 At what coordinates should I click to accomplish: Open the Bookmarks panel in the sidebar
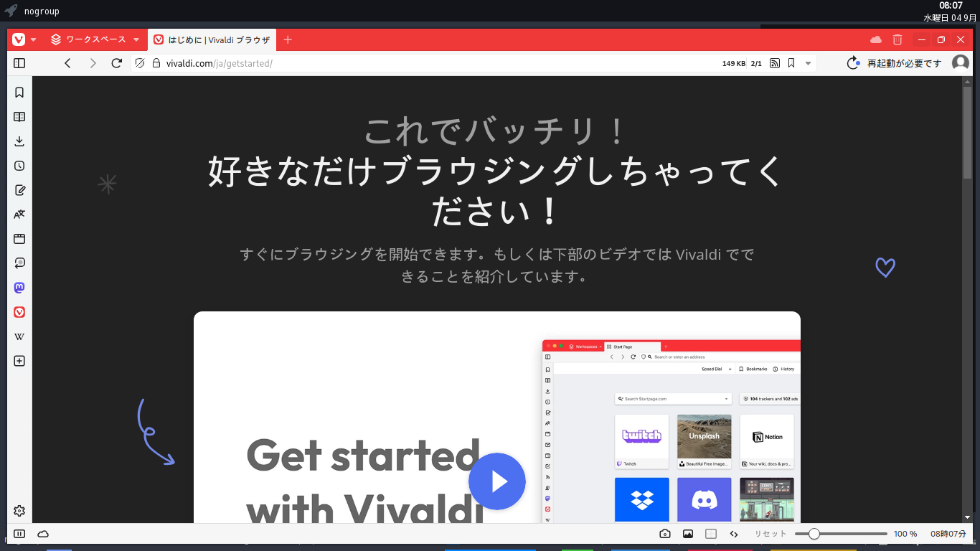coord(19,93)
